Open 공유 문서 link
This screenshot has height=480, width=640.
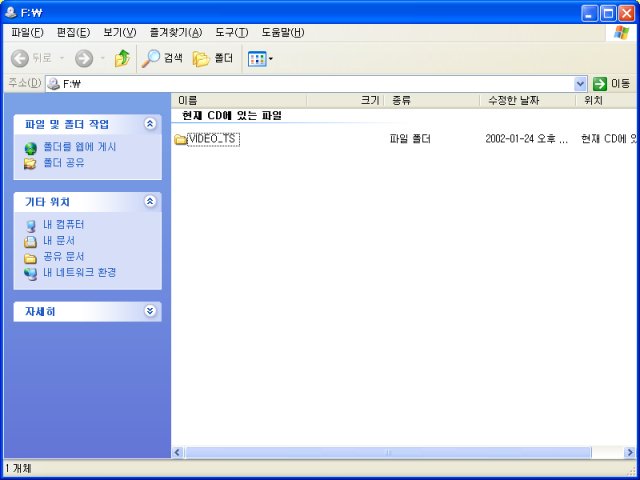click(64, 256)
